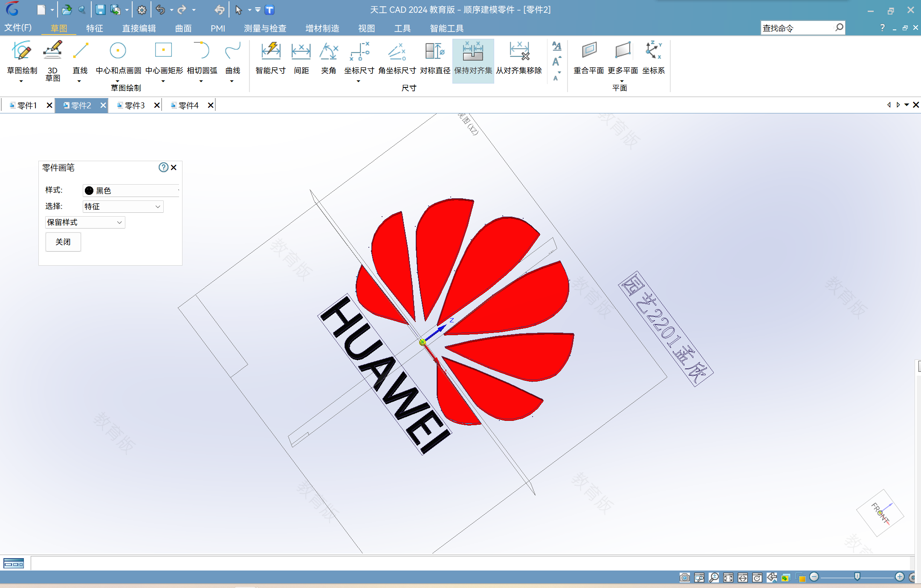Click the 关闭 button in 零件画笔 panel
The image size is (921, 588).
pyautogui.click(x=63, y=242)
